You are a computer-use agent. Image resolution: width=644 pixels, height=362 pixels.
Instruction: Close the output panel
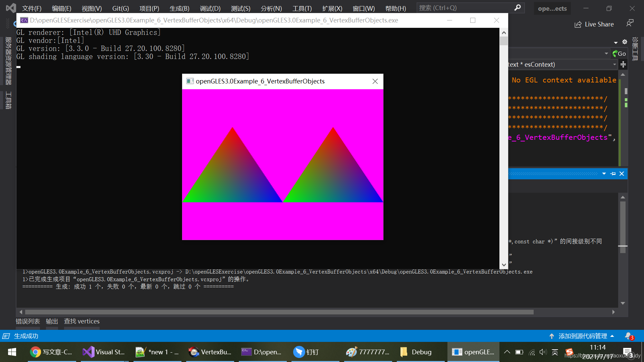click(622, 174)
